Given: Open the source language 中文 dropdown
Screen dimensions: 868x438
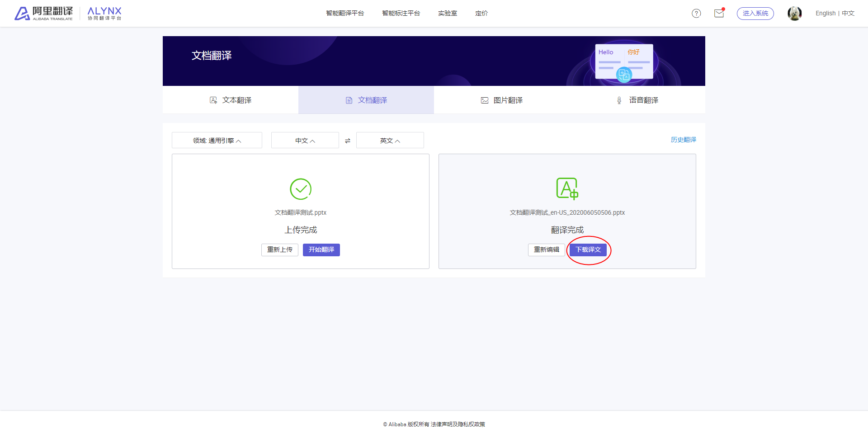Looking at the screenshot, I should [305, 140].
